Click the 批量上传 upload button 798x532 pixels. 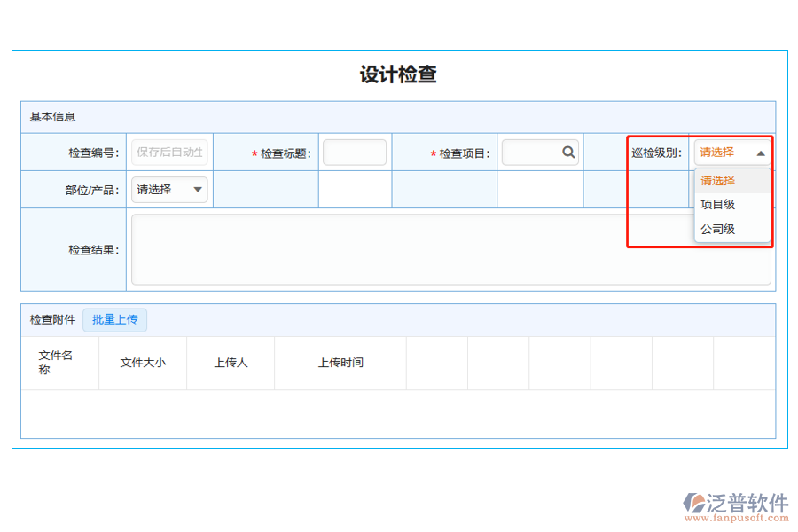click(x=114, y=319)
